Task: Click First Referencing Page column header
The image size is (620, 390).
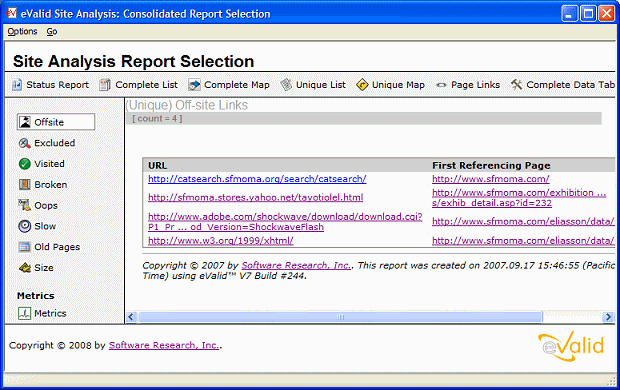Action: [x=491, y=165]
